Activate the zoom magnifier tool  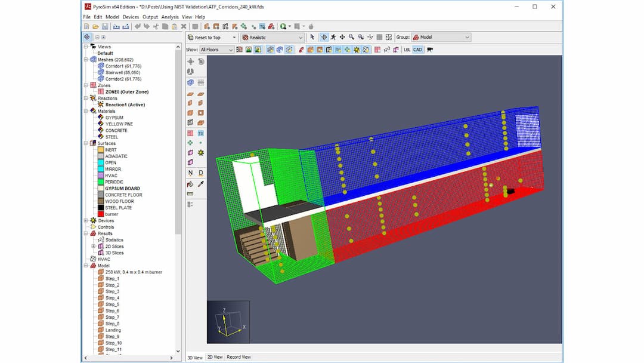click(x=352, y=37)
